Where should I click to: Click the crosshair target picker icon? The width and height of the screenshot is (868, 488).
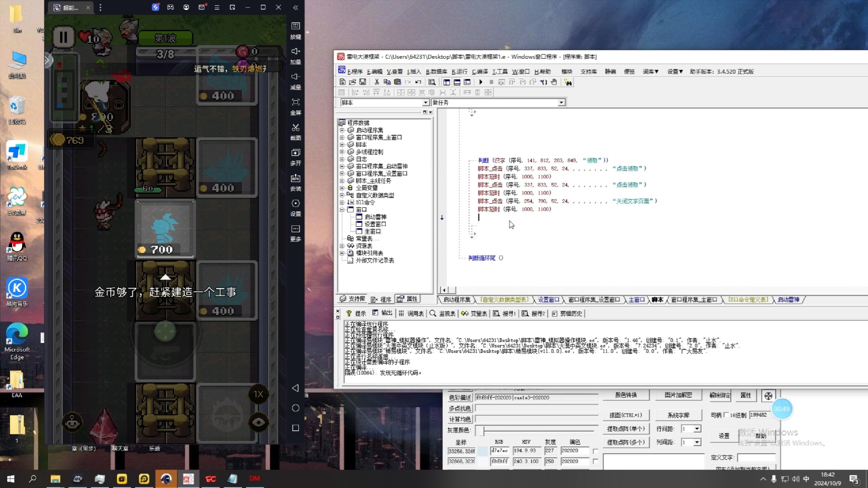click(769, 396)
